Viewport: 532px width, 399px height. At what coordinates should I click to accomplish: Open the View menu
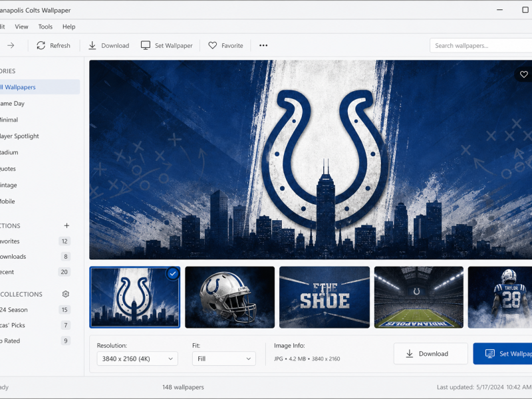coord(21,27)
